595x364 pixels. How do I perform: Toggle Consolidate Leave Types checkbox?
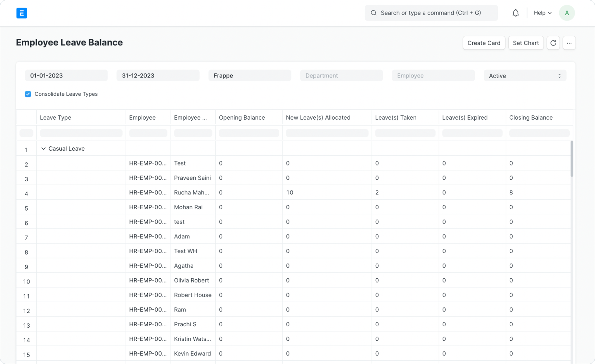28,94
